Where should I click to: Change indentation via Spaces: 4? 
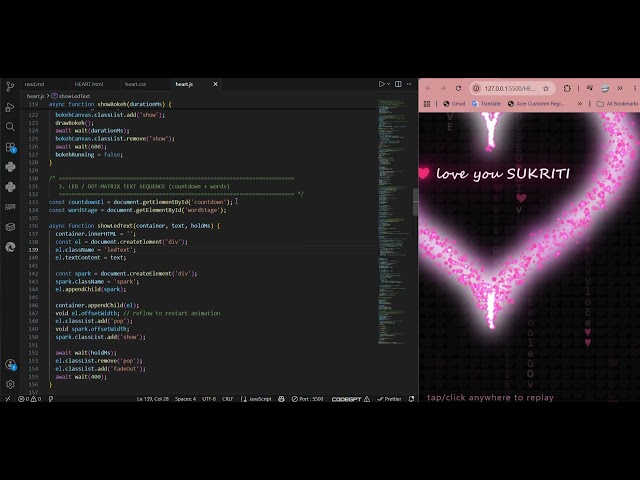point(185,399)
